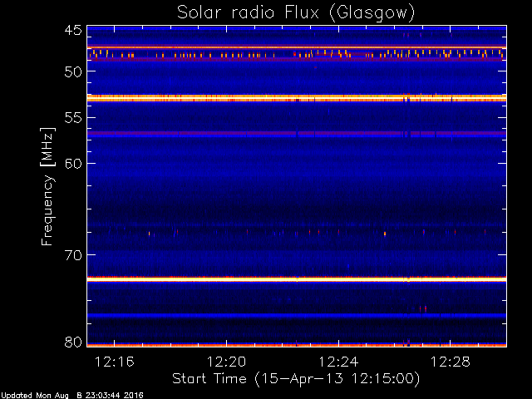Select the 50 frequency tick label
The width and height of the screenshot is (532, 399).
coord(73,71)
